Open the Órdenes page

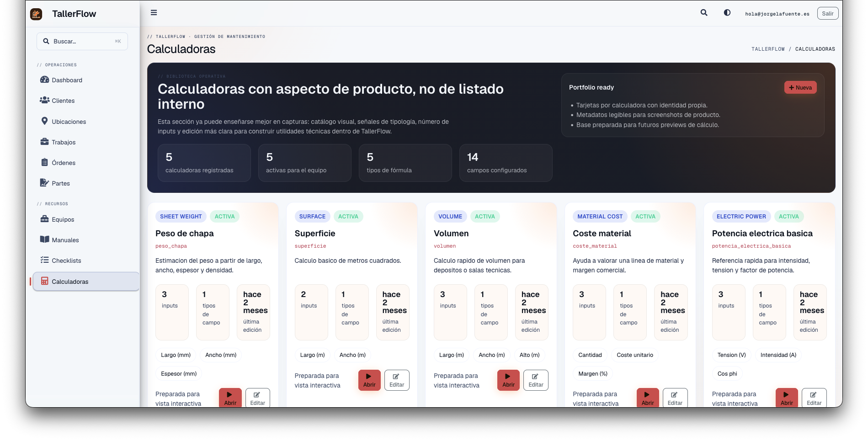tap(85, 163)
